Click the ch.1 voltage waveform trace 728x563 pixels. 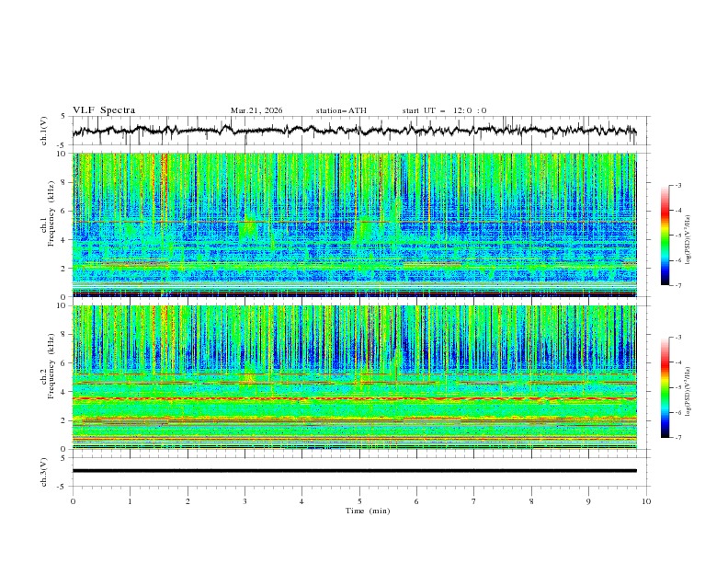click(x=354, y=131)
